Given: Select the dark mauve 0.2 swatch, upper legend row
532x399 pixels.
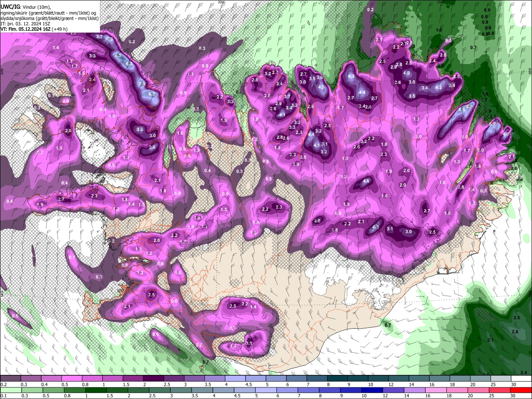Looking at the screenshot, I should click(x=10, y=379).
